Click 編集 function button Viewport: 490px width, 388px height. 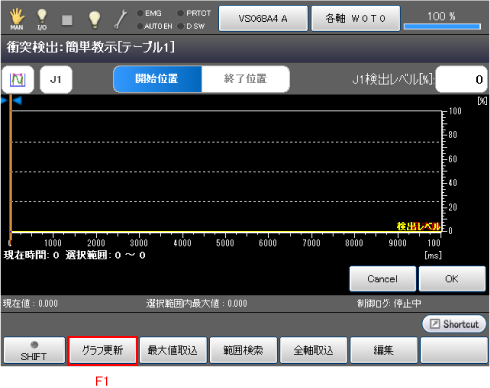click(x=384, y=350)
